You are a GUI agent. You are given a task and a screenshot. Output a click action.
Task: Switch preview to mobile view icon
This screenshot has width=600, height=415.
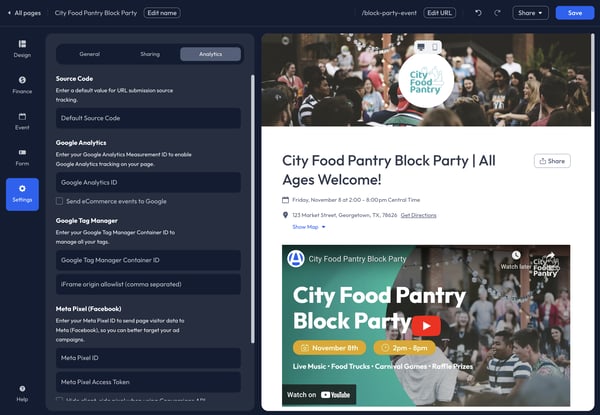(x=435, y=47)
